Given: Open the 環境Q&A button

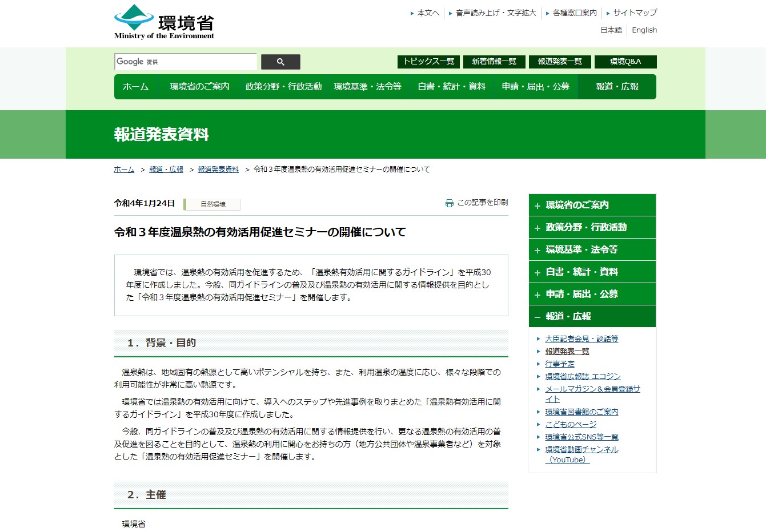Looking at the screenshot, I should tap(625, 62).
